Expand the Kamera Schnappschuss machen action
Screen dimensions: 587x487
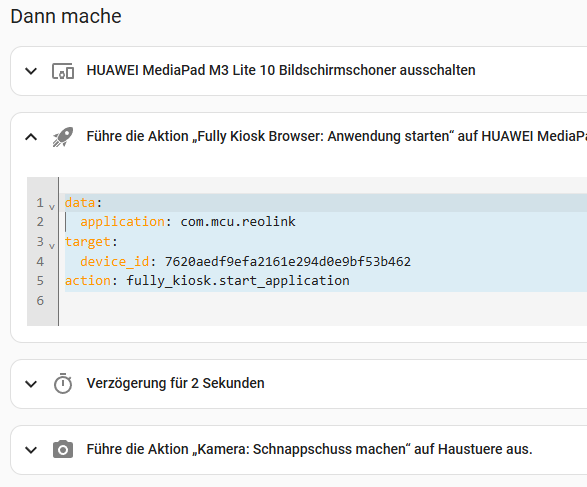[x=31, y=450]
